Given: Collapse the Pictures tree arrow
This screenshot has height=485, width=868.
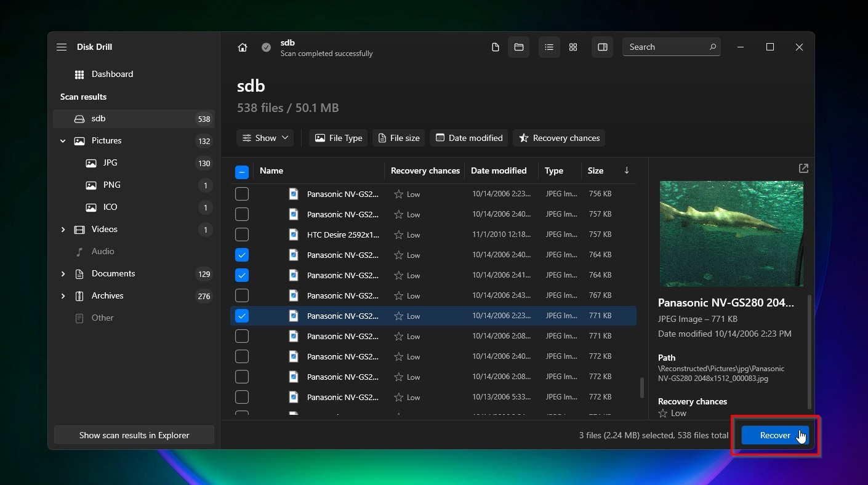Looking at the screenshot, I should pos(63,141).
